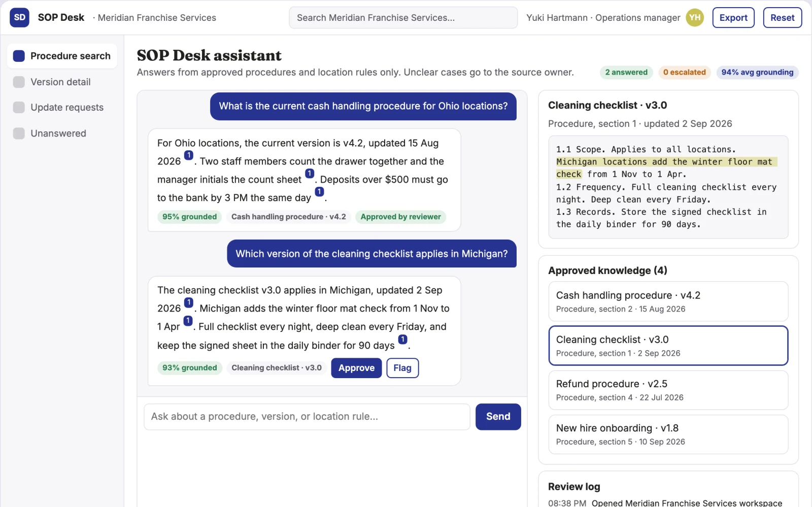
Task: Click the '0 escalated' badge
Action: pyautogui.click(x=685, y=72)
